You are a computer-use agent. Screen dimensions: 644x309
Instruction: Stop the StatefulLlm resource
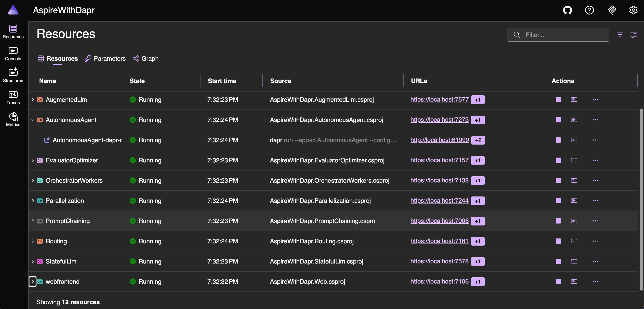tap(558, 262)
